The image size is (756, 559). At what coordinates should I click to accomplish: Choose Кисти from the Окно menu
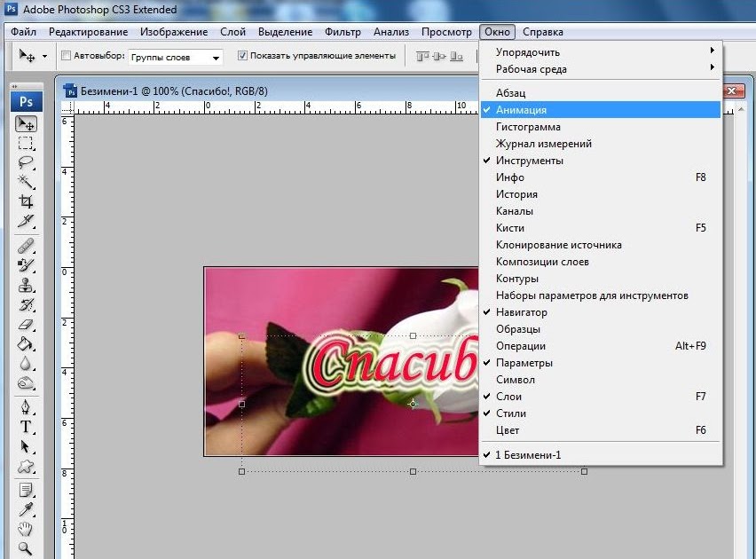coord(601,228)
